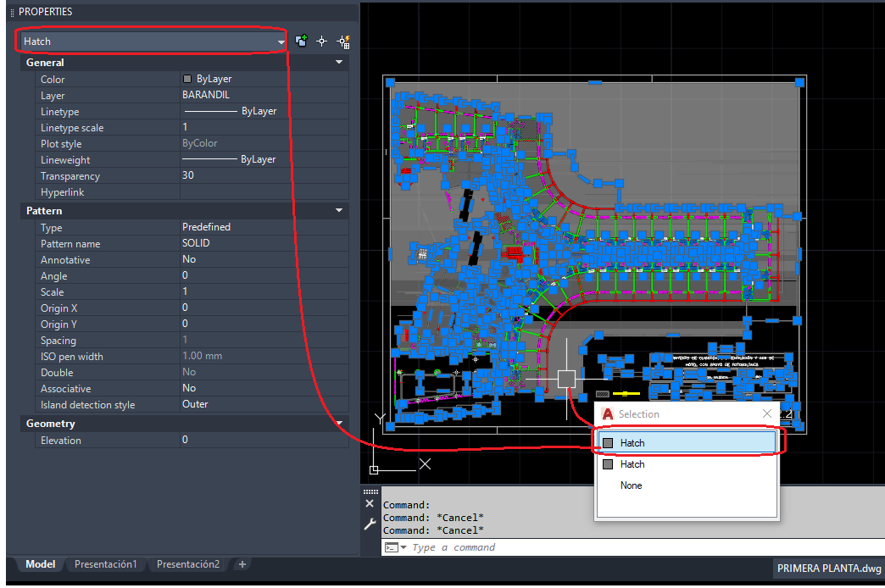885x588 pixels.
Task: Click the Toggle PICKADD value icon
Action: click(302, 41)
